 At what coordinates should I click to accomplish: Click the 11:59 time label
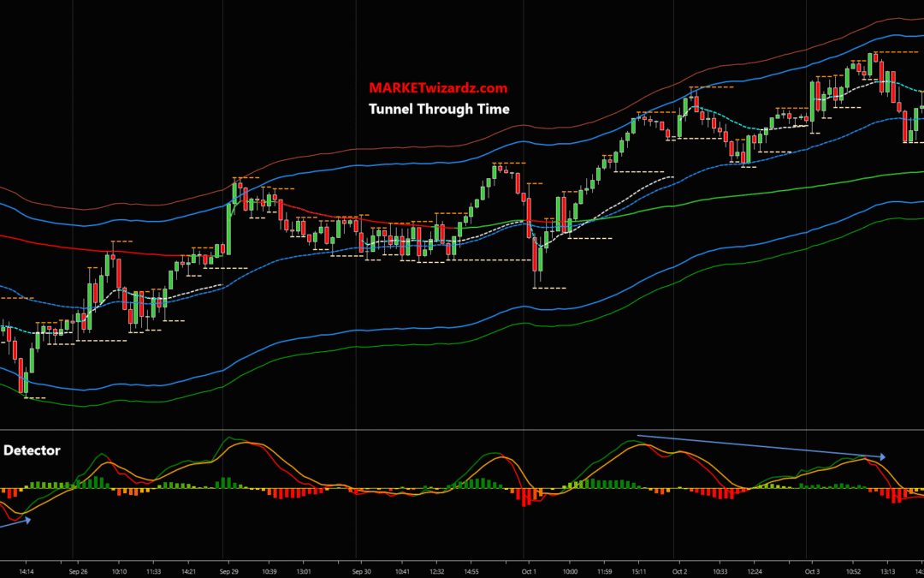pyautogui.click(x=604, y=571)
